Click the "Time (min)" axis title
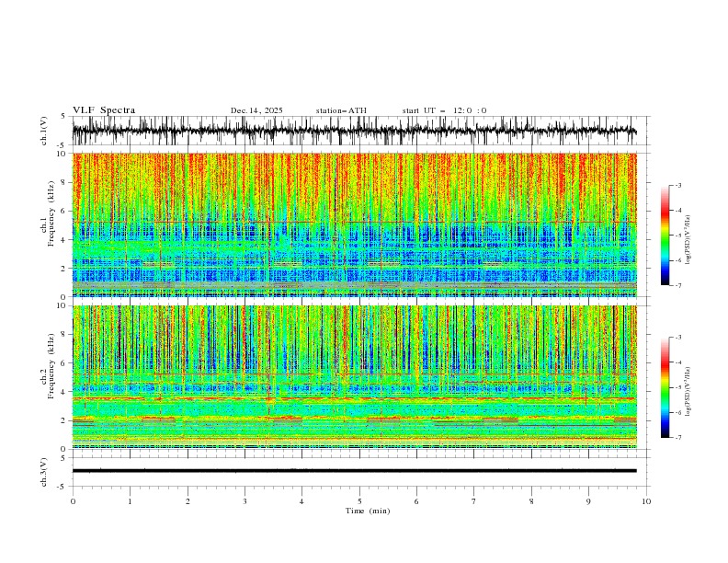The image size is (728, 563). point(368,511)
